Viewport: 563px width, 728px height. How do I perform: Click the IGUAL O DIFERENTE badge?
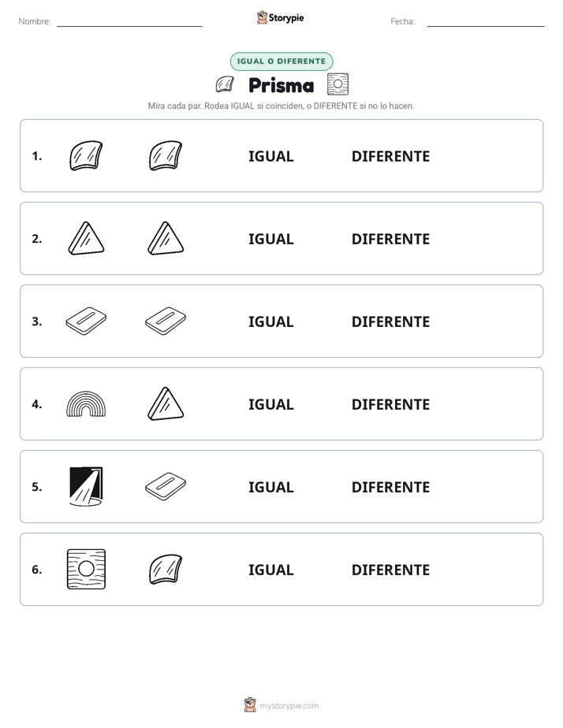(281, 61)
